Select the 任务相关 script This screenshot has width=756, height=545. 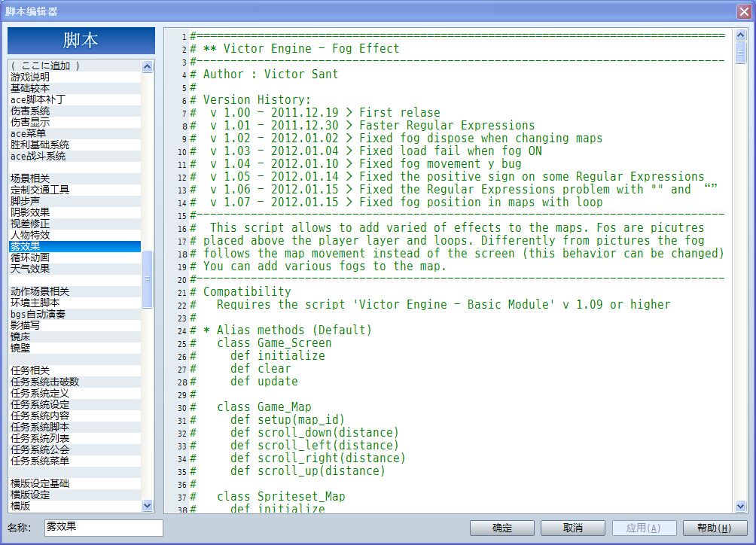[75, 370]
